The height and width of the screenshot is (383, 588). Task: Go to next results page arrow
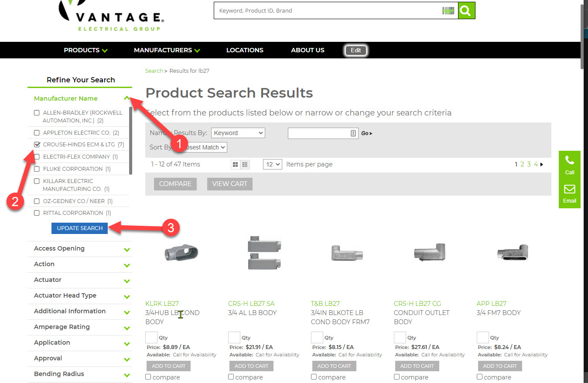click(542, 164)
